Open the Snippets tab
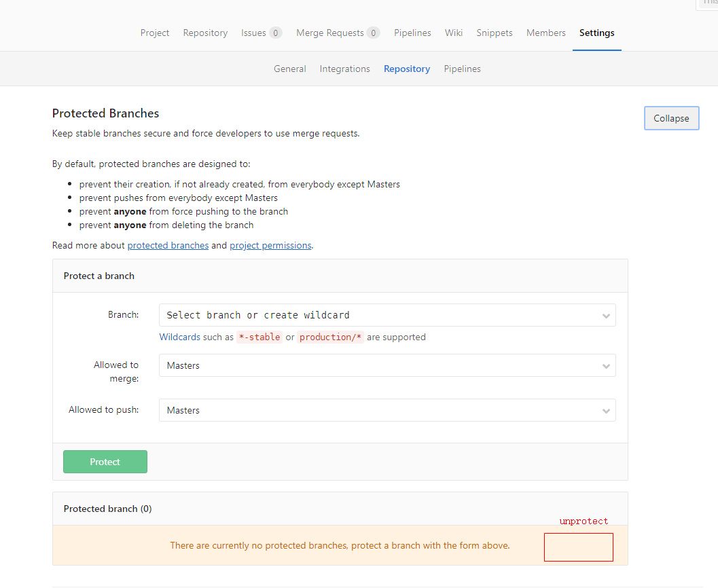718x588 pixels. (x=495, y=33)
